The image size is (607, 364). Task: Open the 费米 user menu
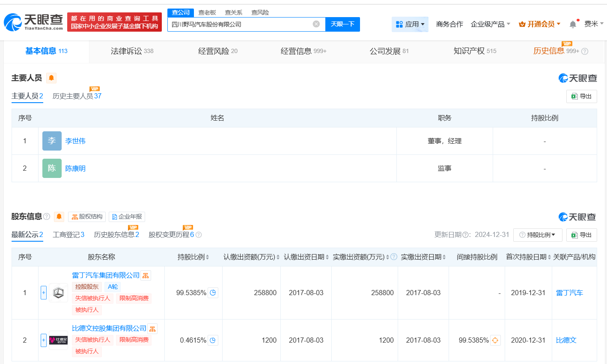pos(594,24)
